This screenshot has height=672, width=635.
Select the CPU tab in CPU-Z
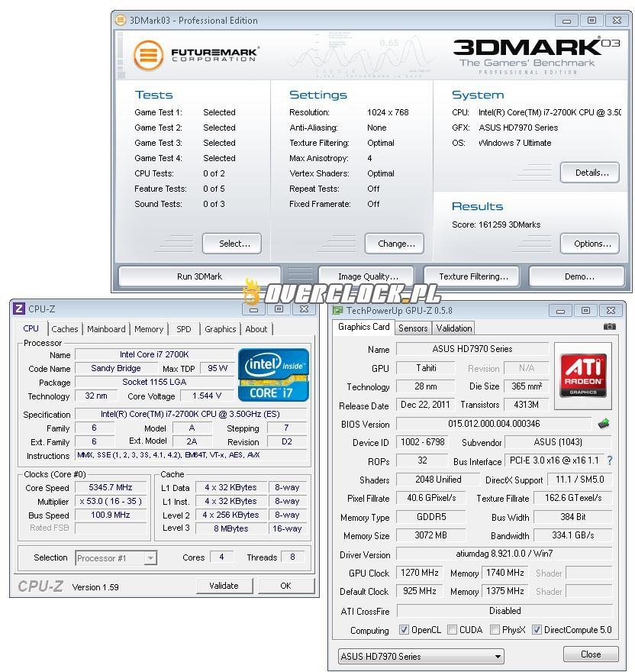point(31,328)
